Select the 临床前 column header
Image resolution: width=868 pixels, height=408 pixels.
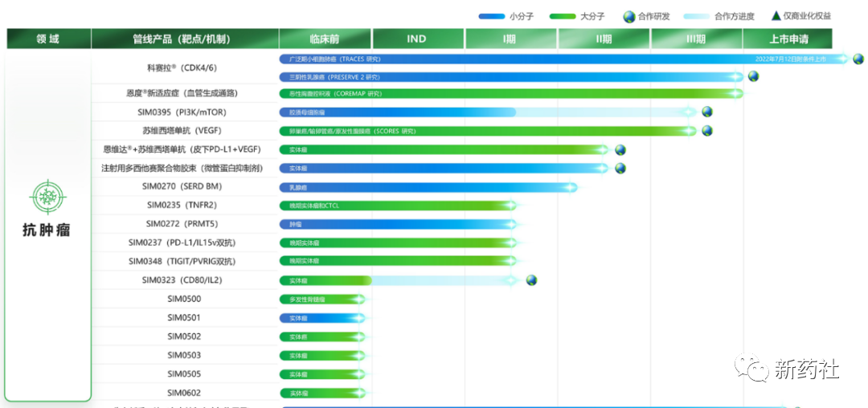coord(325,39)
